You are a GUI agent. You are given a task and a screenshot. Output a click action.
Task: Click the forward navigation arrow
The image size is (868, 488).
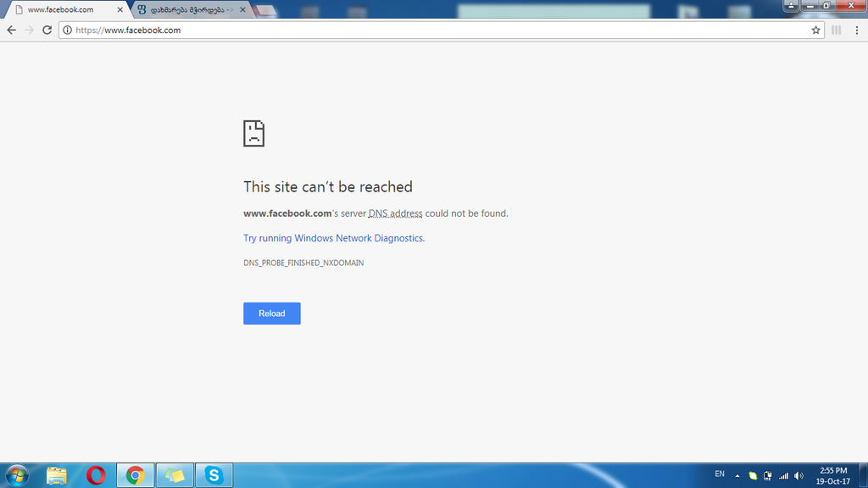(30, 30)
